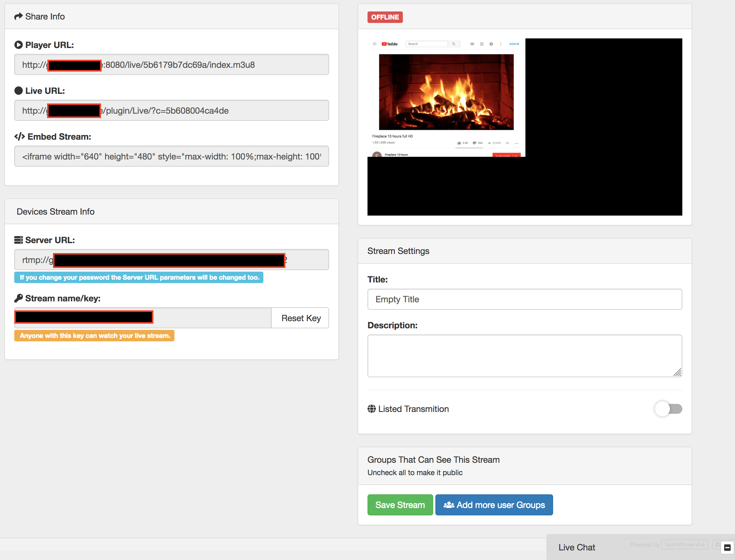Select the Server URL rtmp field
This screenshot has width=735, height=560.
(171, 260)
